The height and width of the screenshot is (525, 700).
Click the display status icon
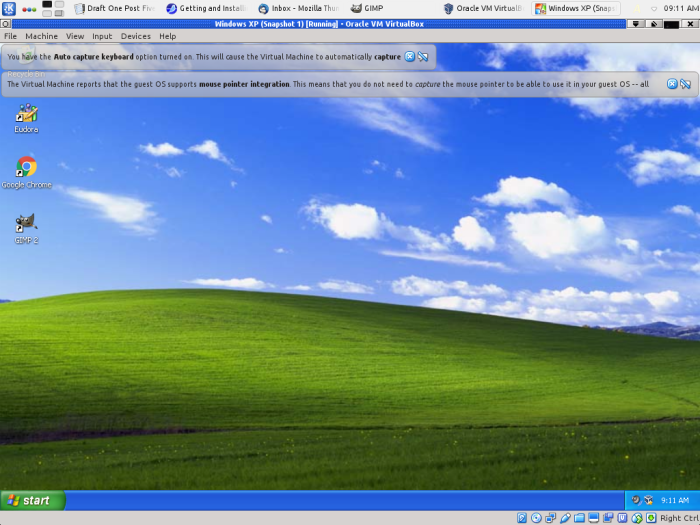click(593, 518)
